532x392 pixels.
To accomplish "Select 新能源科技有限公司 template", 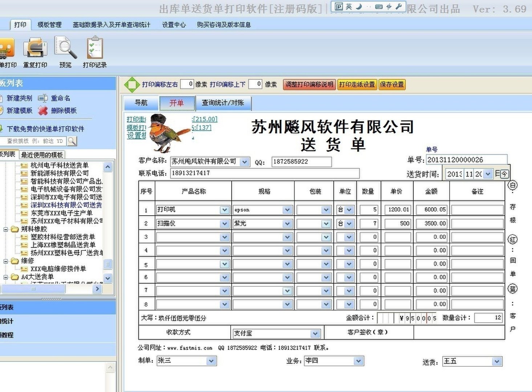I will [x=60, y=173].
